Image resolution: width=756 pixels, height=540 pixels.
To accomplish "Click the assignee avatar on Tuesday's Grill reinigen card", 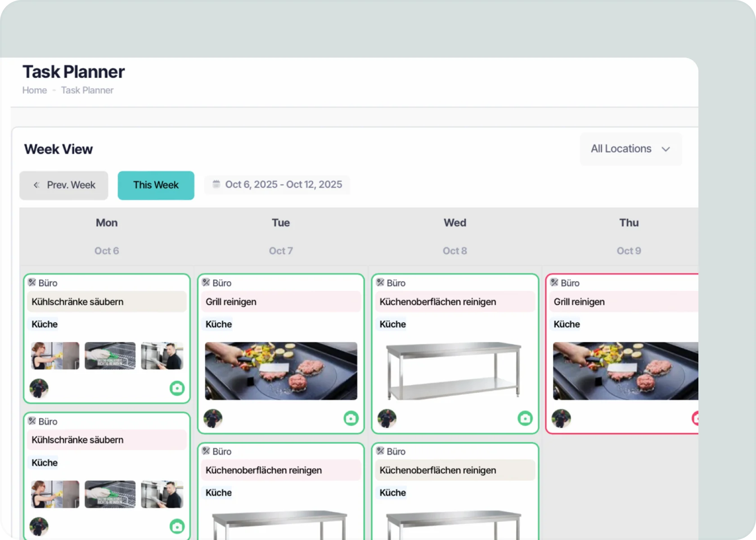I will tap(213, 418).
